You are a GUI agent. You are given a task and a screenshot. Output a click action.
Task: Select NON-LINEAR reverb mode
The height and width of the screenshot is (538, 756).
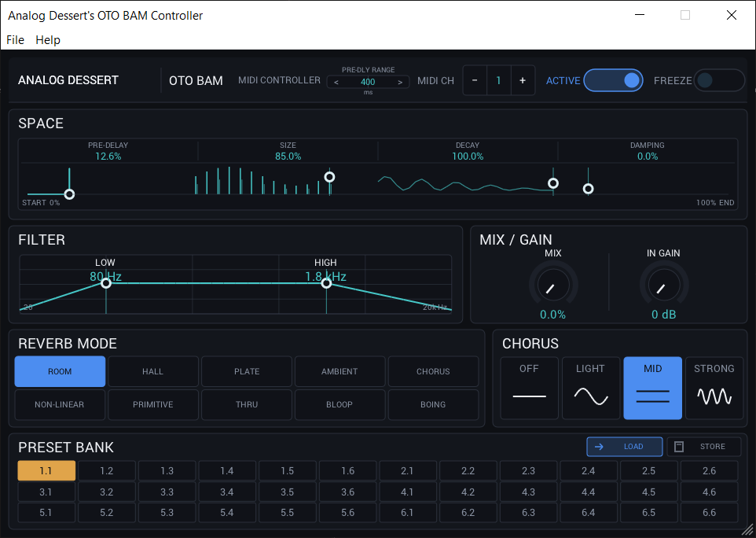[60, 404]
